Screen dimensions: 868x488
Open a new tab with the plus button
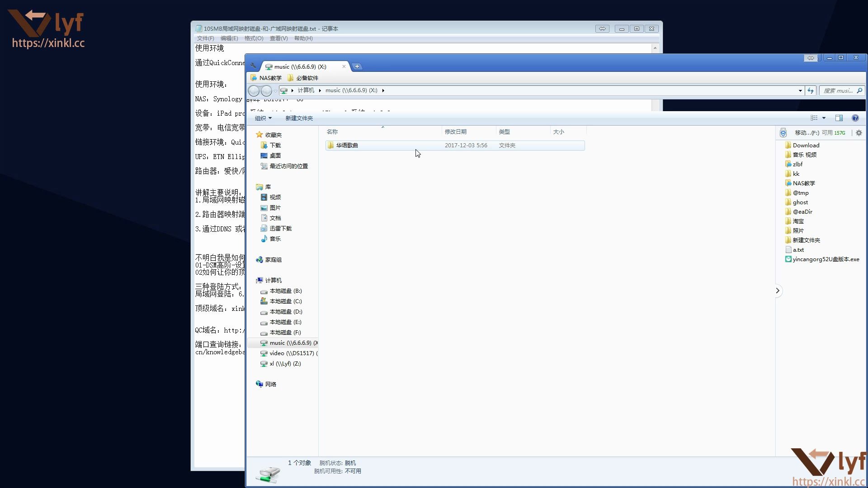coord(357,66)
